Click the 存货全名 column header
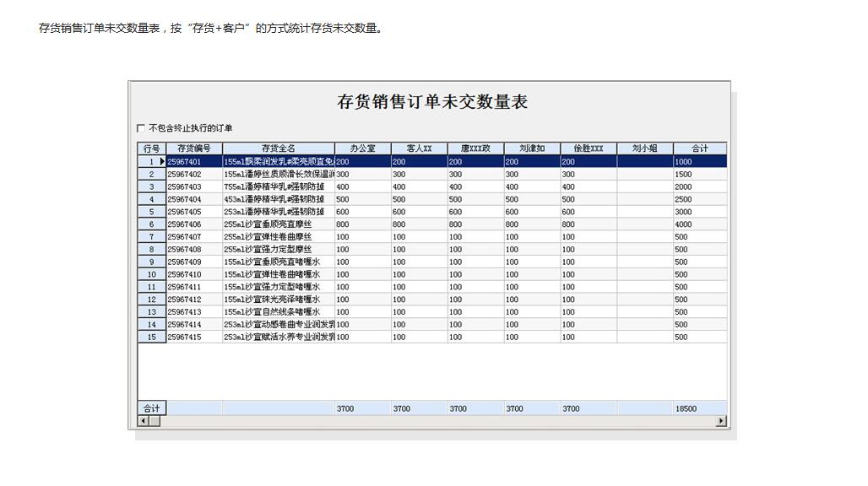The width and height of the screenshot is (868, 486). (x=279, y=148)
